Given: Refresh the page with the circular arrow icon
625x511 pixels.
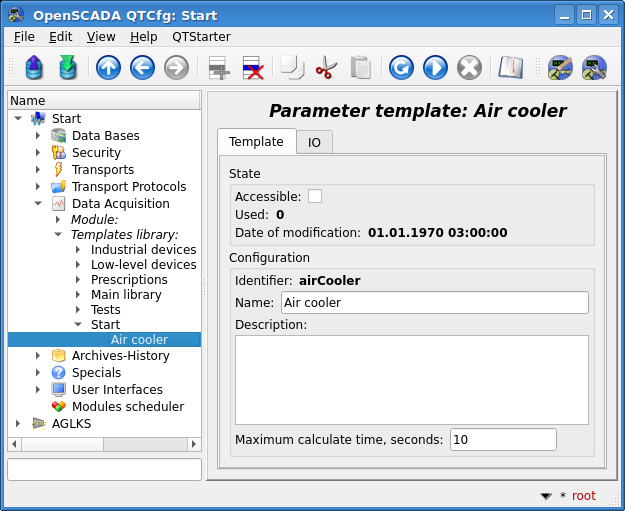Looking at the screenshot, I should coord(401,68).
